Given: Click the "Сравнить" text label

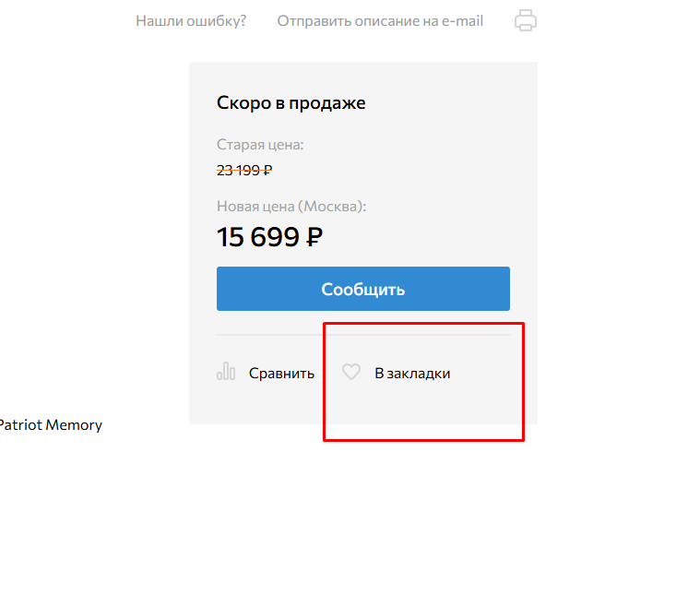Looking at the screenshot, I should (281, 374).
